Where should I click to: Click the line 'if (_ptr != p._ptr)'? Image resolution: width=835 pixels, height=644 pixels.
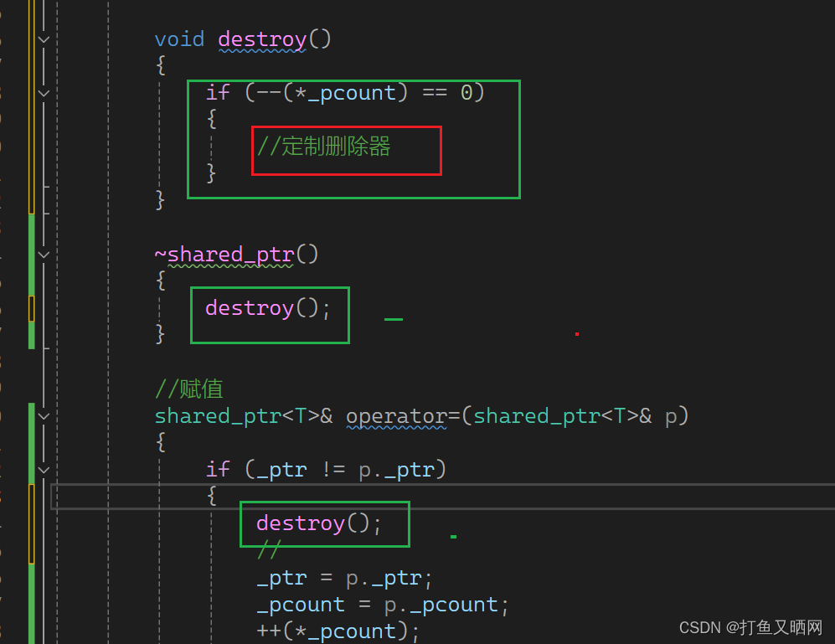pos(326,470)
